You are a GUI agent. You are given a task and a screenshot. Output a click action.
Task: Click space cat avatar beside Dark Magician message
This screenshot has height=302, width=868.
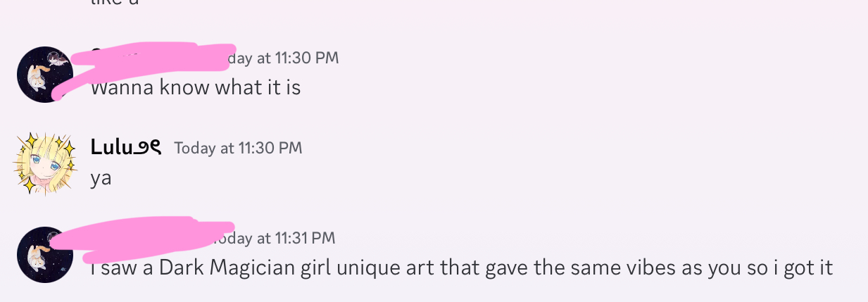coord(44,254)
